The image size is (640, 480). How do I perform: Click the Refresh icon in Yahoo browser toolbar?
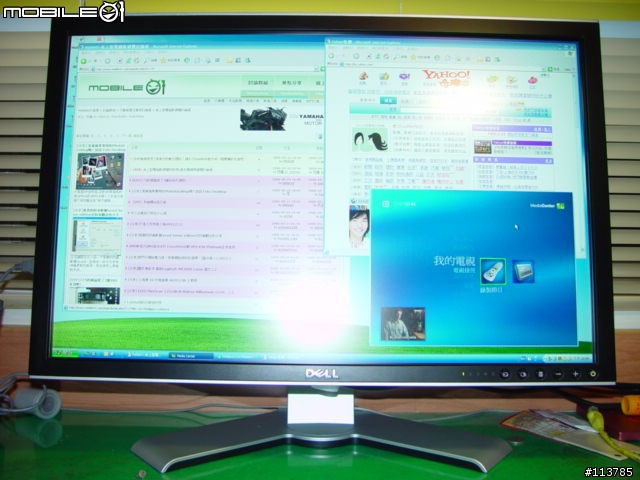tap(378, 57)
